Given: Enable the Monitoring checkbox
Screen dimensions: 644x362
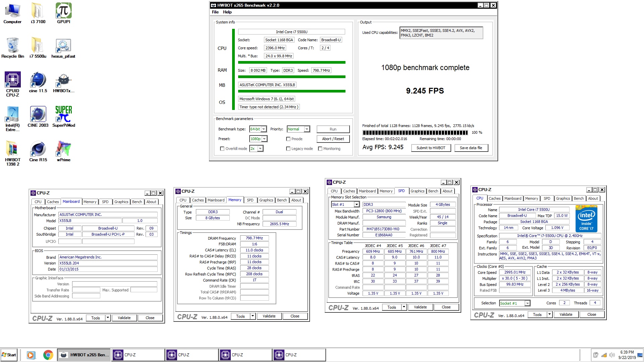Looking at the screenshot, I should tap(320, 148).
